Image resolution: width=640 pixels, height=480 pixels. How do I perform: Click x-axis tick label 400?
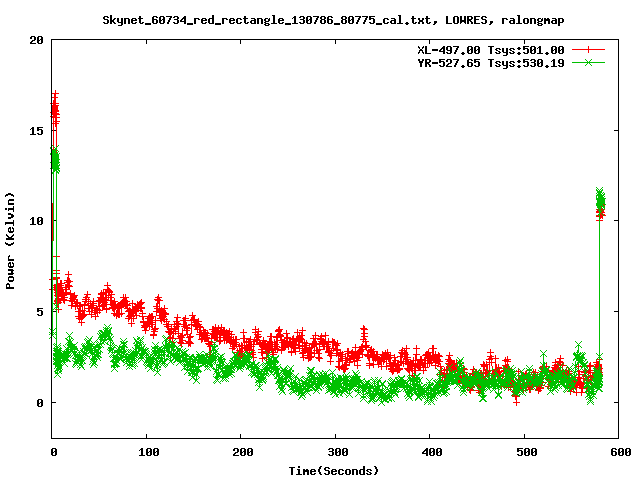431,452
